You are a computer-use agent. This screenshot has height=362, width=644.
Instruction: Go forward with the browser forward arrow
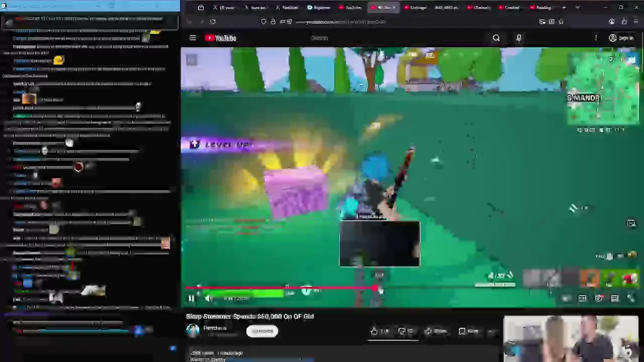(201, 22)
